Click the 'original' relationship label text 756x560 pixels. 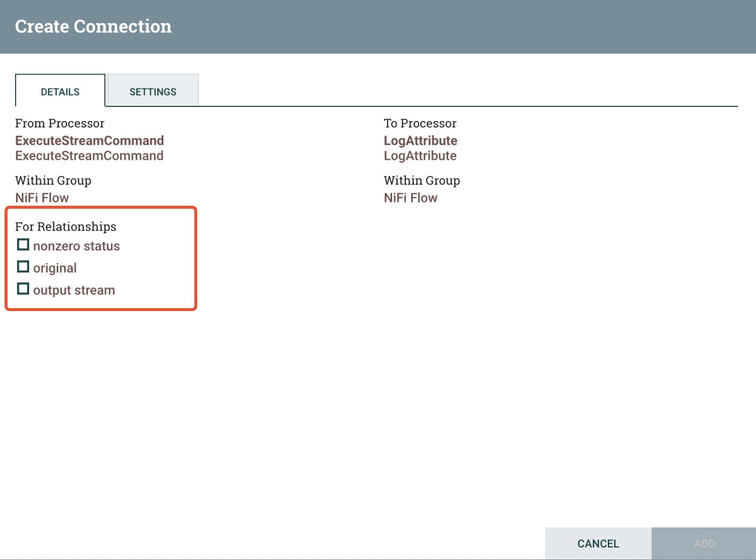coord(55,268)
